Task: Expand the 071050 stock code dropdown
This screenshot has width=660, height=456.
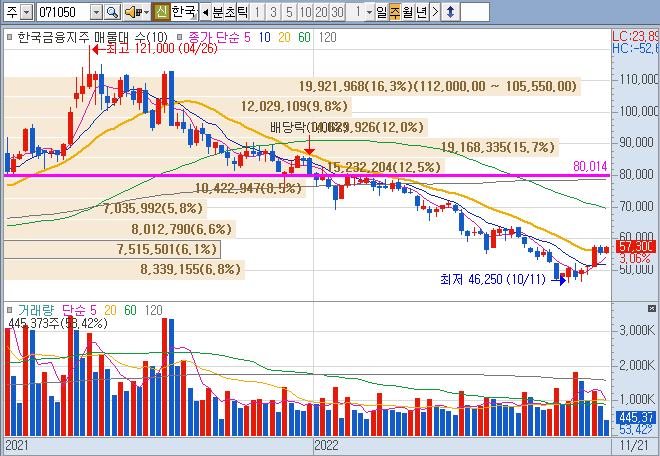Action: (97, 12)
